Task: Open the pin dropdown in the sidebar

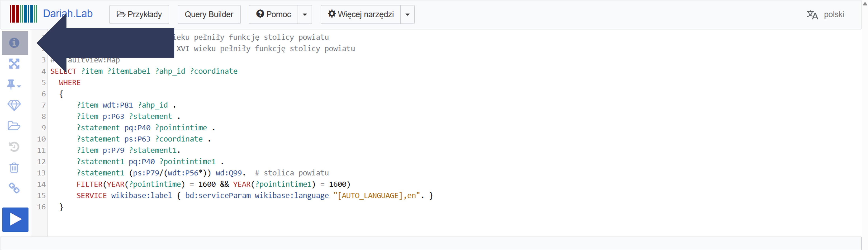Action: click(x=14, y=85)
